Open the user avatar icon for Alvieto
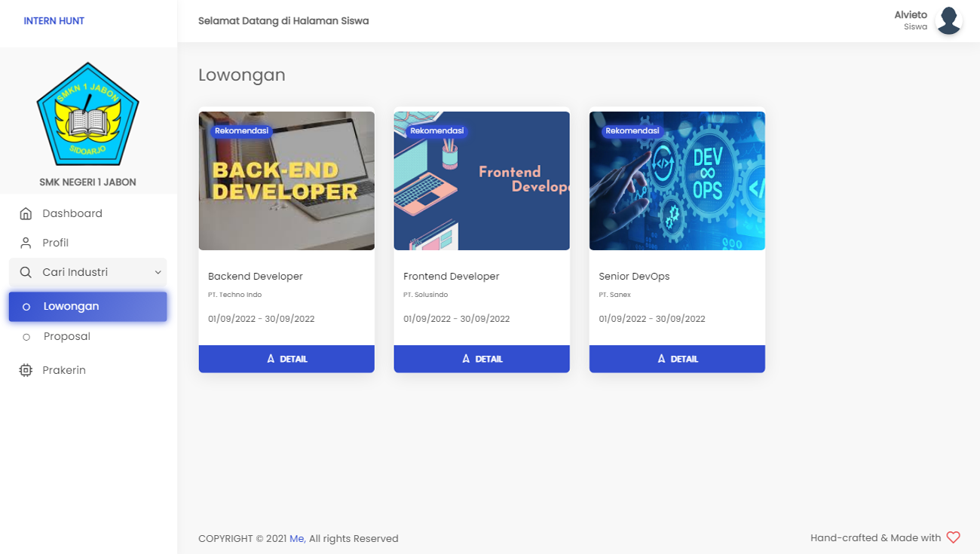 click(948, 20)
